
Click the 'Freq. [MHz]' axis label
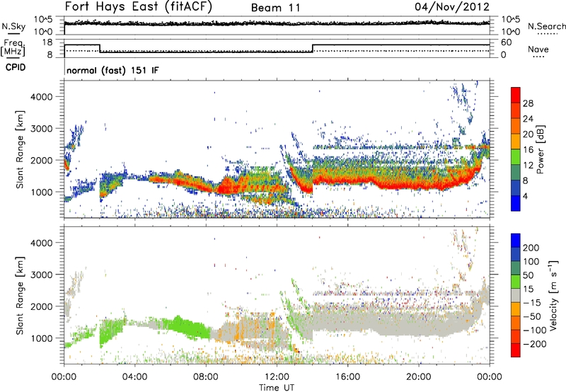(13, 48)
